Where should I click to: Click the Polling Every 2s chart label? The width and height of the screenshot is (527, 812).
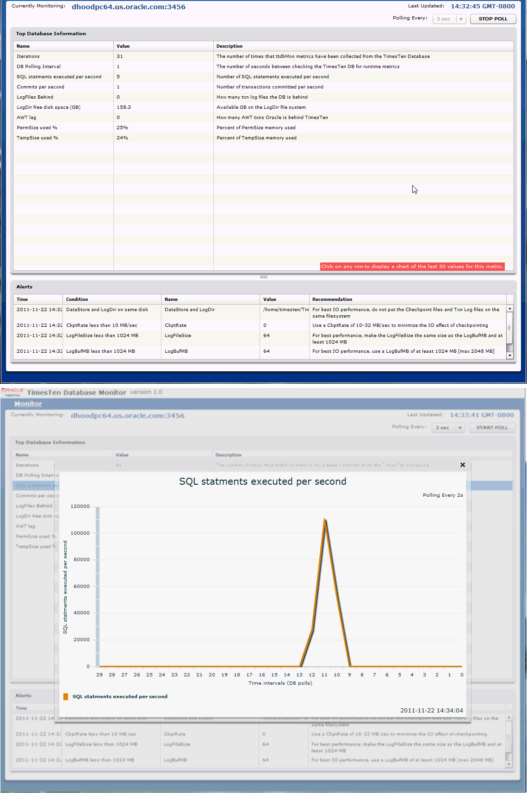click(x=443, y=495)
